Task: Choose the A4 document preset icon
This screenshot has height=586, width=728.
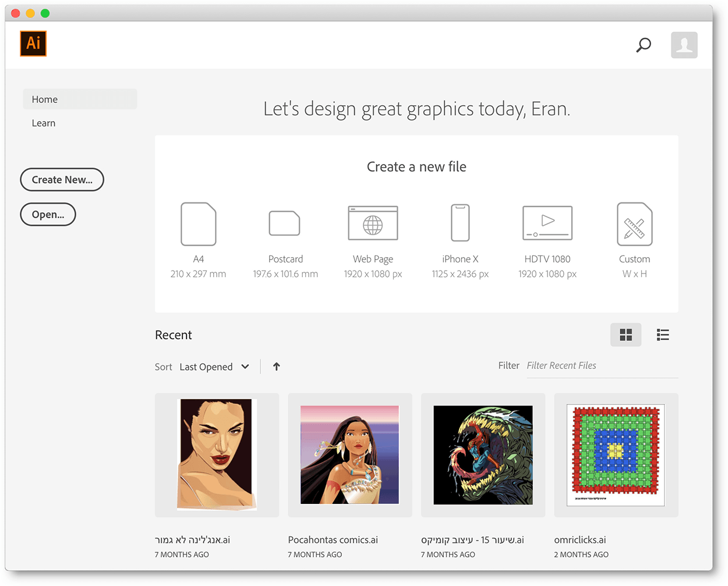Action: [x=199, y=224]
